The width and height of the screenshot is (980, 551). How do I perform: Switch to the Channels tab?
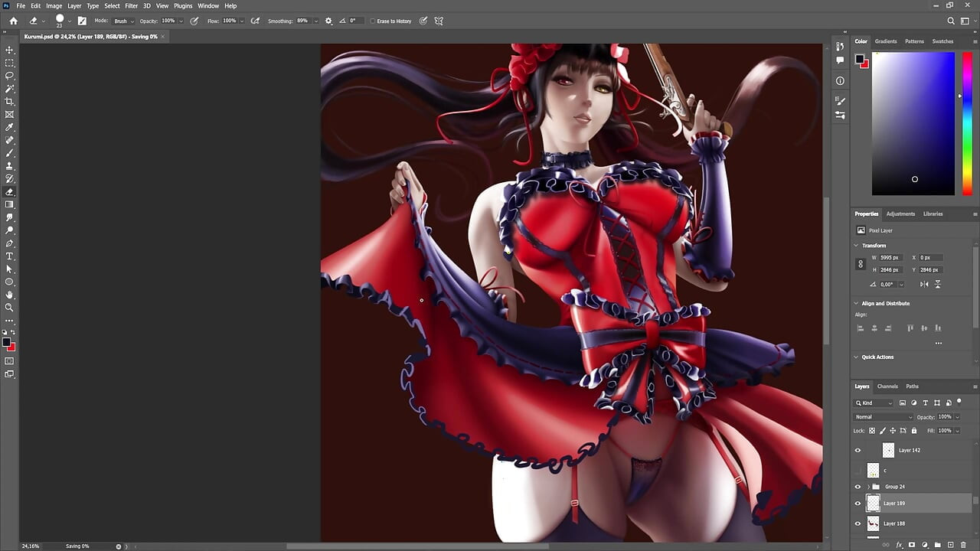pyautogui.click(x=887, y=386)
